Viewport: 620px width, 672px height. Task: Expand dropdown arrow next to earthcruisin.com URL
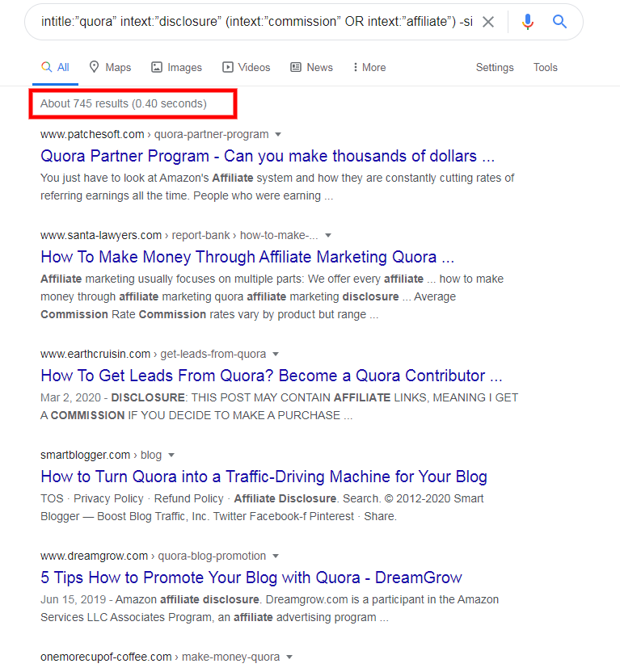pyautogui.click(x=276, y=354)
